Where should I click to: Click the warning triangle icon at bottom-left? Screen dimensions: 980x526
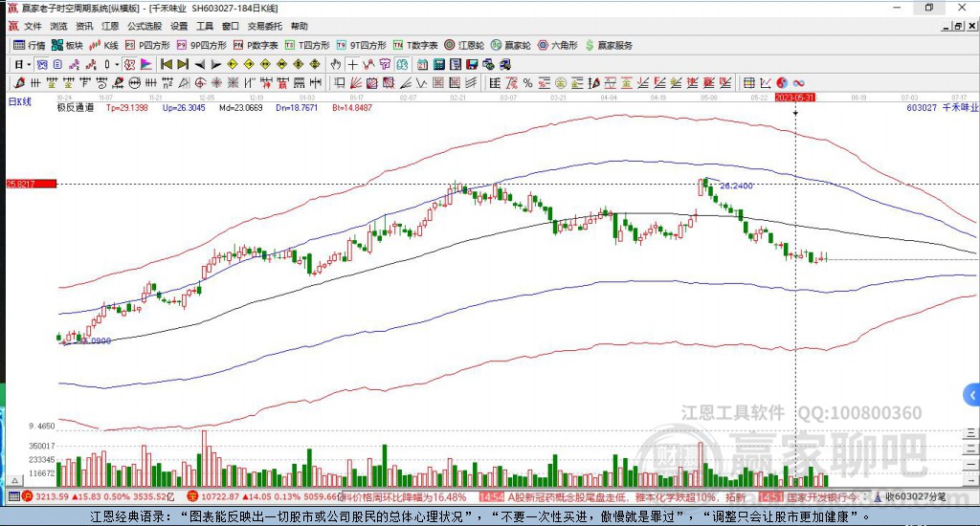pos(15,480)
